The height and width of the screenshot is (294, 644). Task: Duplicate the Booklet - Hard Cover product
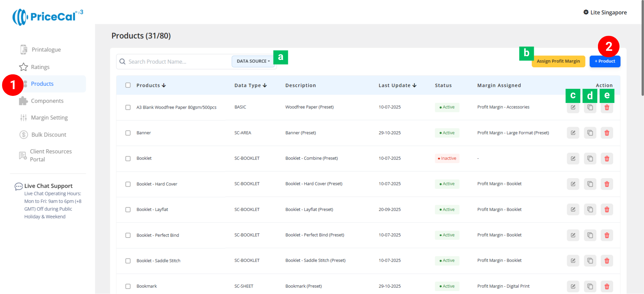pos(590,184)
